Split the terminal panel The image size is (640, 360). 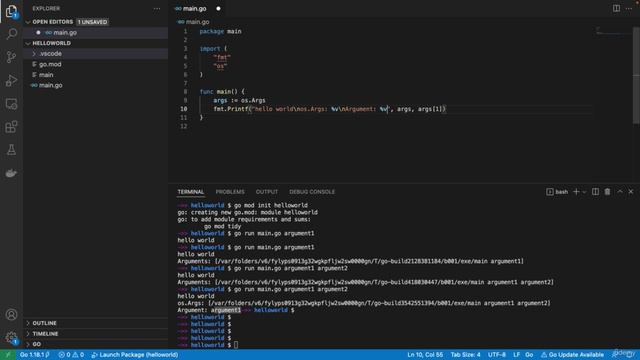click(x=596, y=192)
